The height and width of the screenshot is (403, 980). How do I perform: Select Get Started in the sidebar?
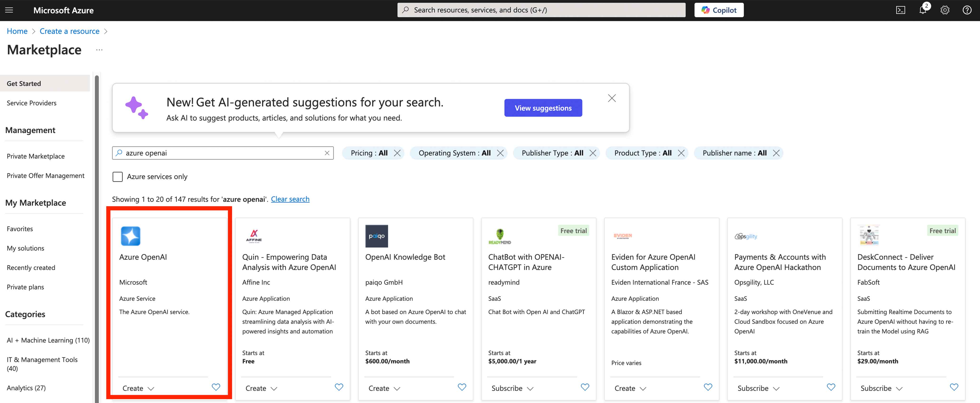45,83
